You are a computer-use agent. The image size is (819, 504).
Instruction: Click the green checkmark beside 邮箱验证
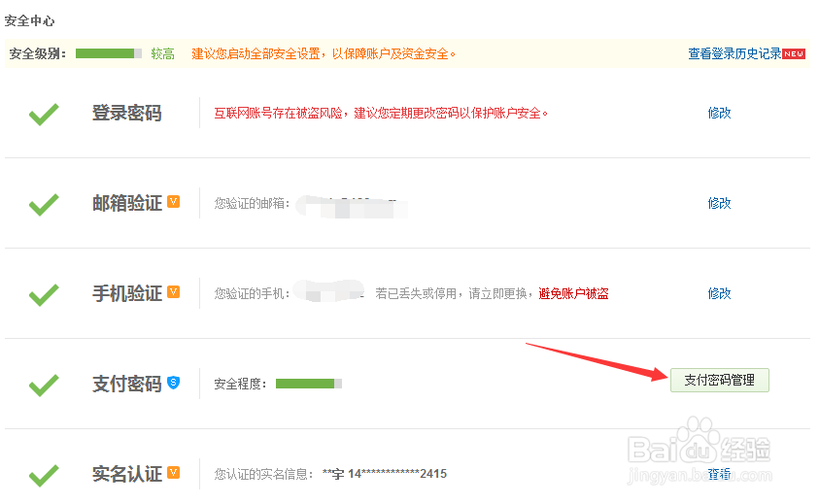coord(44,205)
